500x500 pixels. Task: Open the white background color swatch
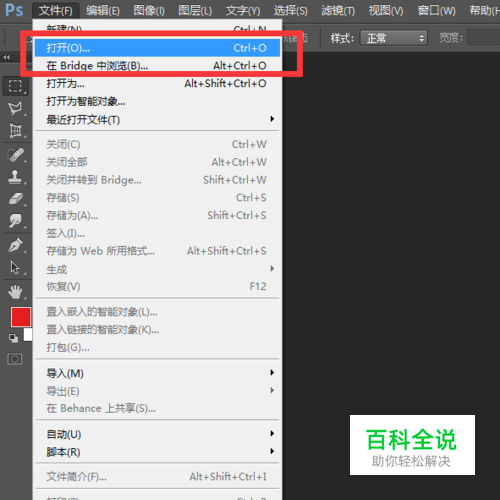pyautogui.click(x=28, y=335)
